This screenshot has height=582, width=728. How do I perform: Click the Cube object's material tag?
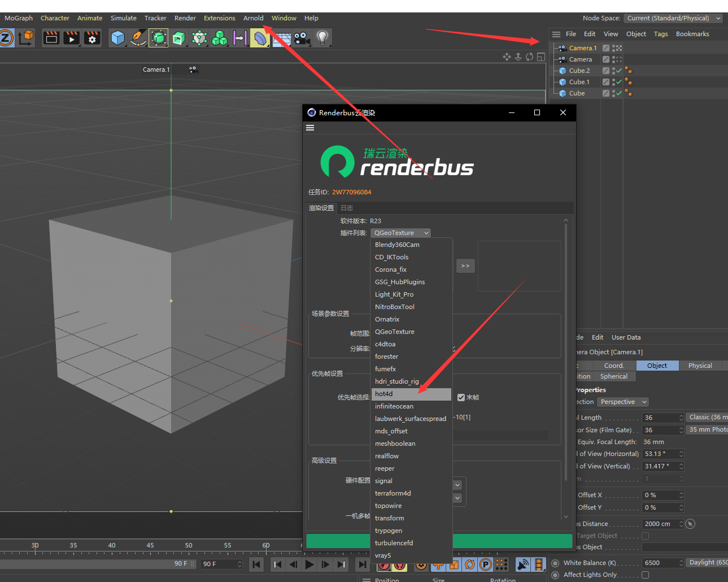click(x=628, y=93)
